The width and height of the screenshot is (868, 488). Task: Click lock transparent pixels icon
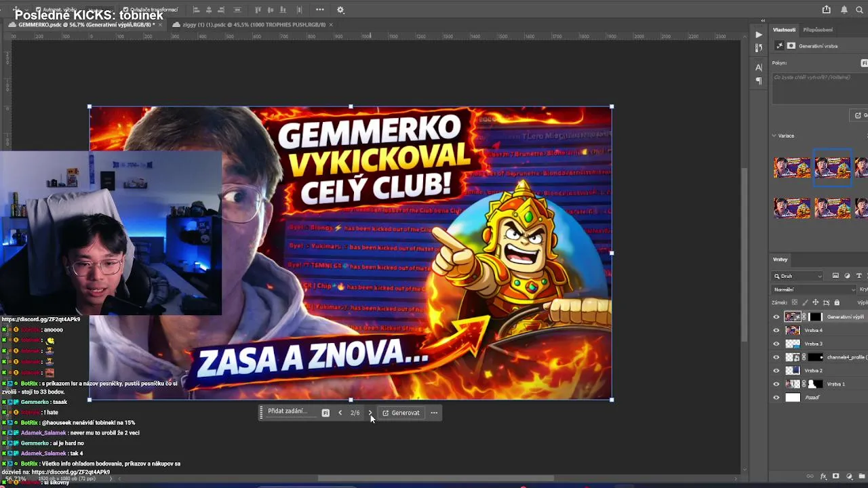(795, 302)
